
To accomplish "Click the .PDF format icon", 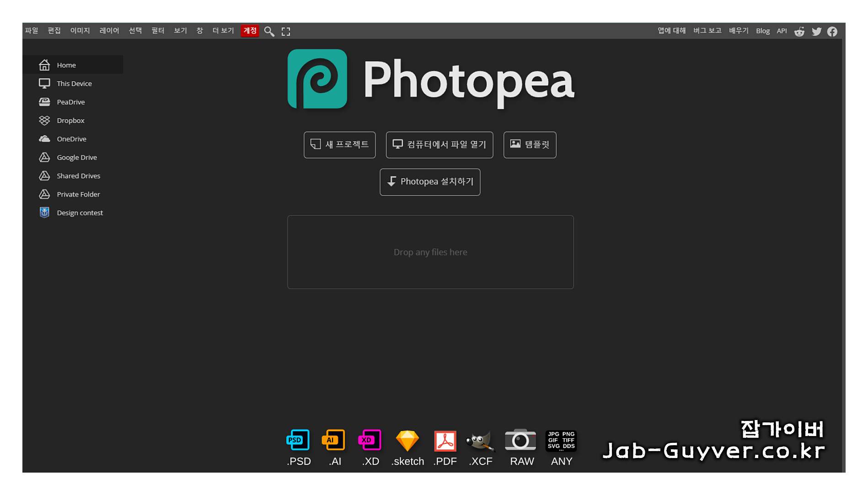I will 445,441.
